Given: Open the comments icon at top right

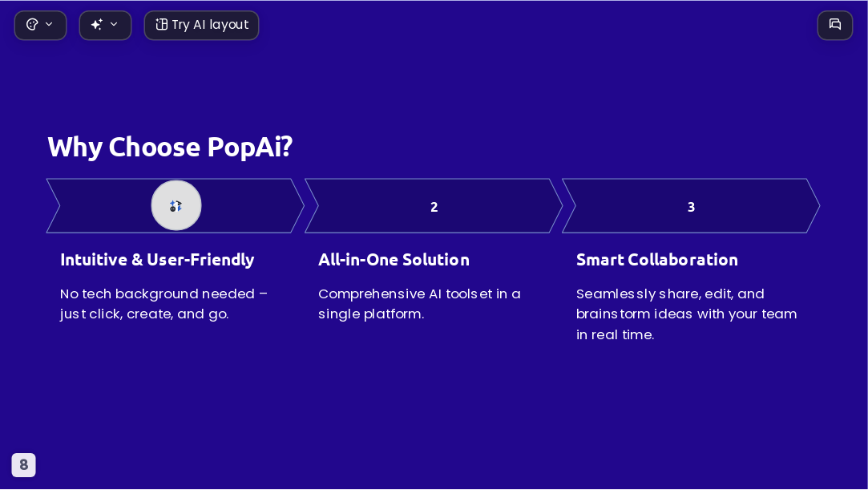Looking at the screenshot, I should pos(835,25).
